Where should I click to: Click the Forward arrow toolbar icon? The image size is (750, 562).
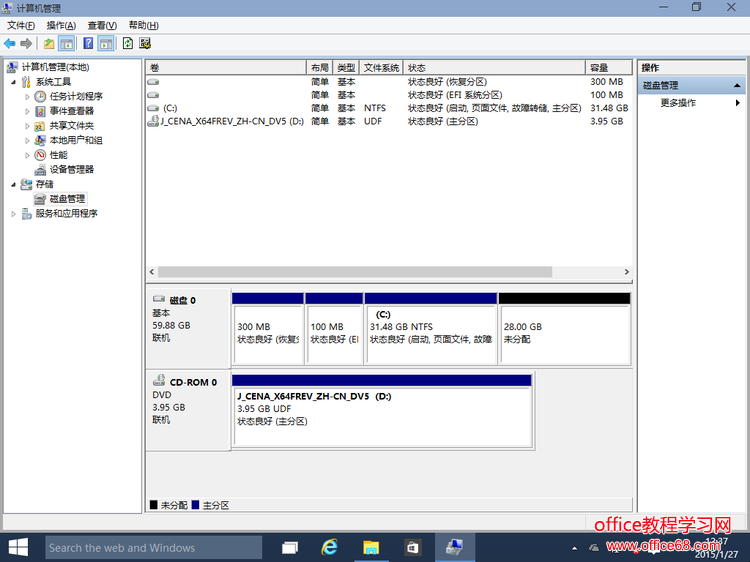coord(26,44)
